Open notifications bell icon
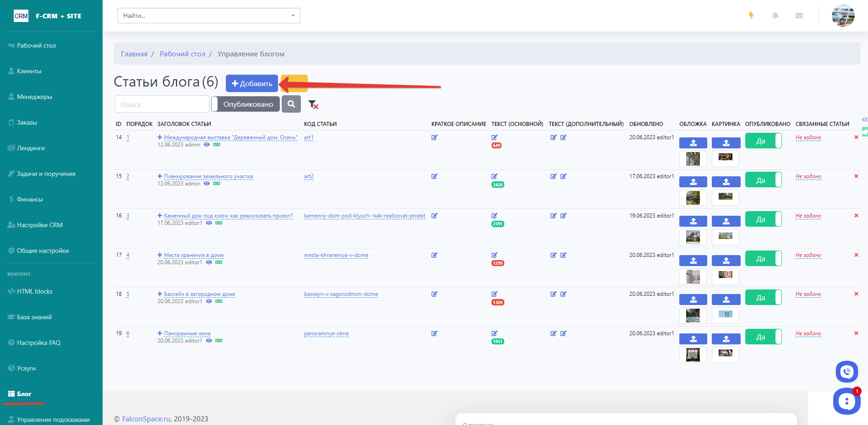This screenshot has height=425, width=868. pyautogui.click(x=775, y=16)
